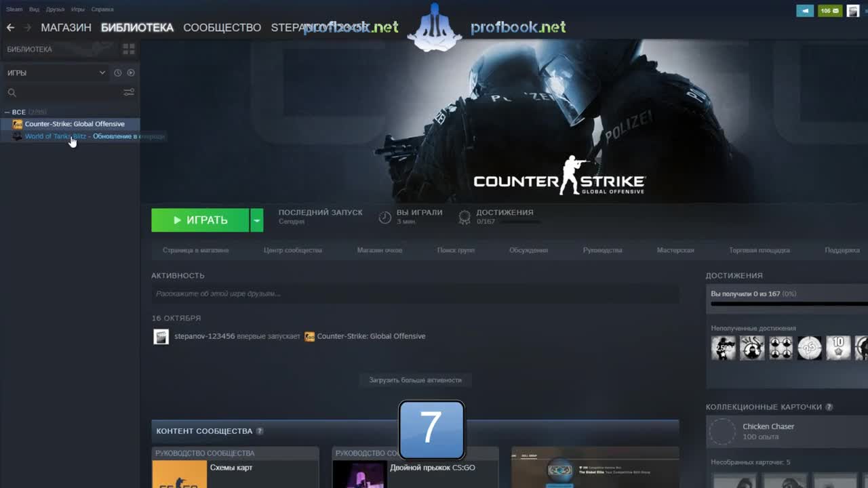Image resolution: width=868 pixels, height=488 pixels.
Task: Click the green ИГРАТЬ button
Action: pos(200,220)
